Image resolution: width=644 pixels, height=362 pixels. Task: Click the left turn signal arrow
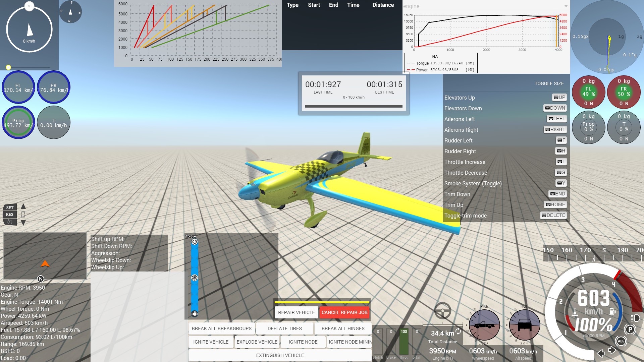pos(601,353)
